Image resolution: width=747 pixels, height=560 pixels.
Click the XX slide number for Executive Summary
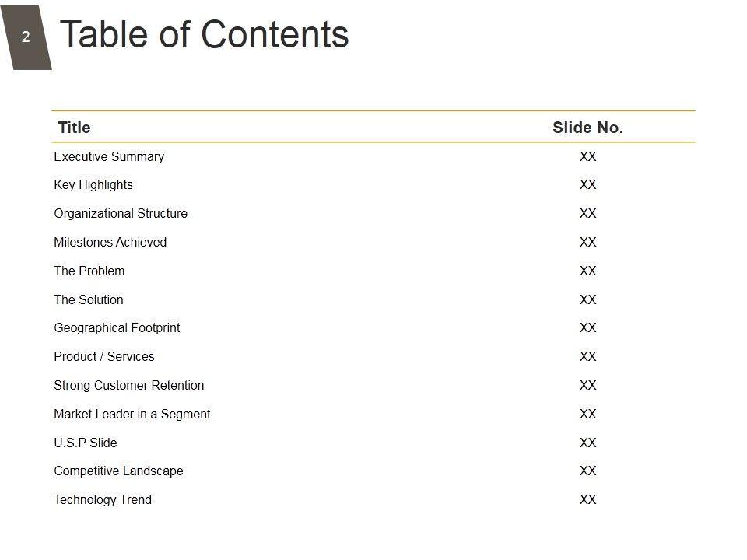(x=587, y=156)
